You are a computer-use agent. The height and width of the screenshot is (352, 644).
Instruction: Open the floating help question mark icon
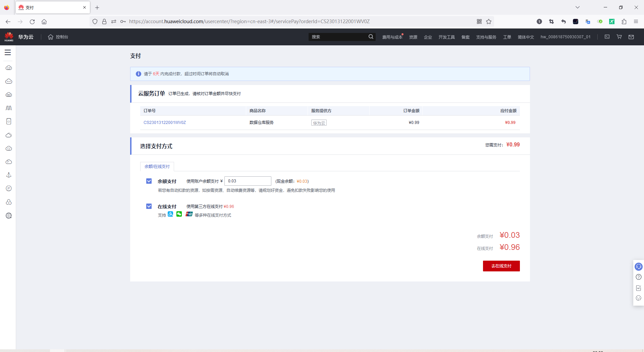click(x=639, y=277)
